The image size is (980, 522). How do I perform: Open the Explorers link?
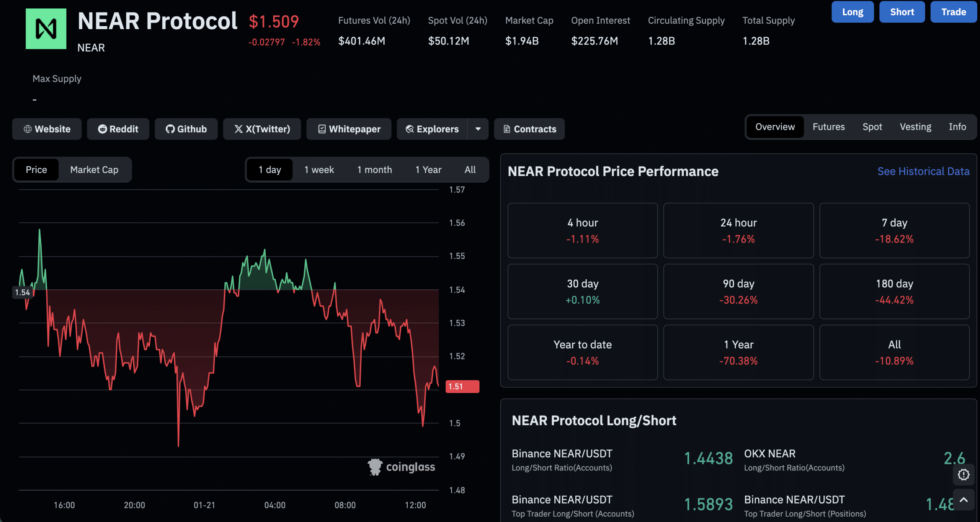[432, 129]
